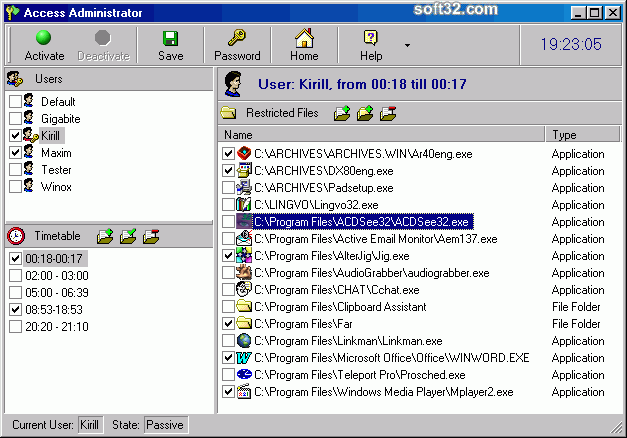Select the Maxim user name
The image size is (627, 438).
click(56, 153)
